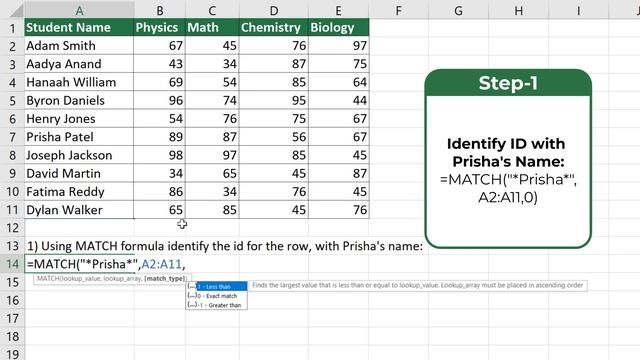Select column G header
The image size is (640, 360).
tap(458, 10)
